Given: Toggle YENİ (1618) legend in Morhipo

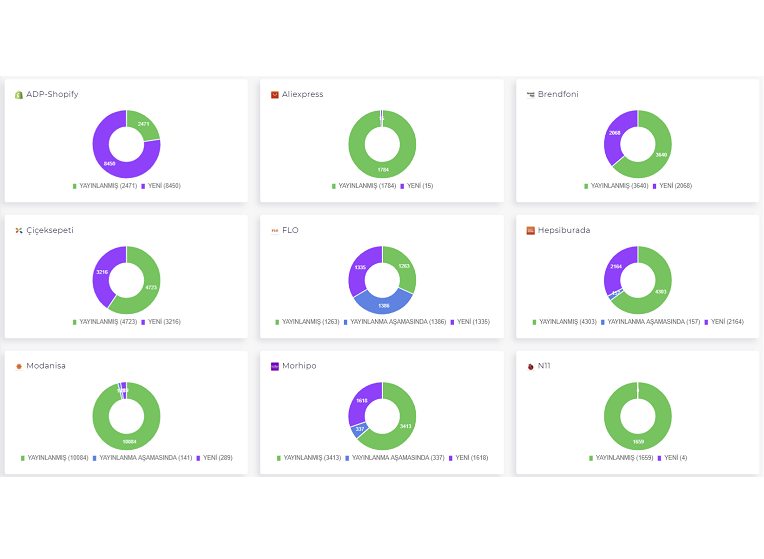Looking at the screenshot, I should (x=469, y=458).
